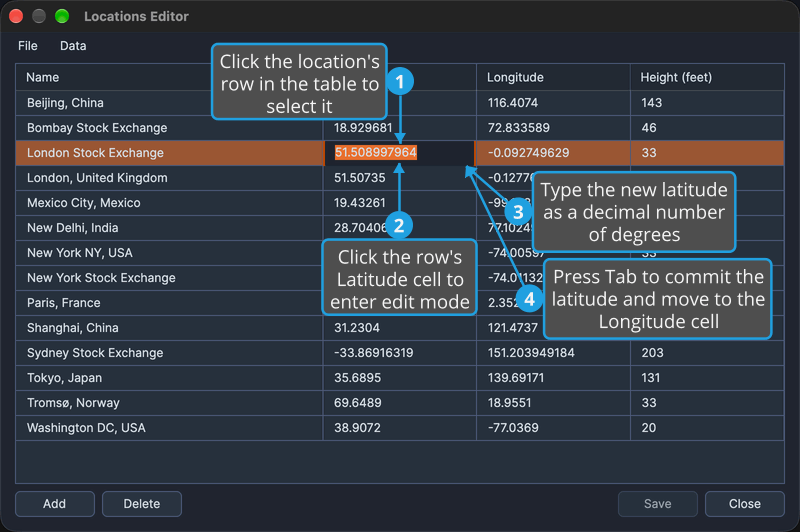The width and height of the screenshot is (800, 532).
Task: Click latitude cell 18.929681
Action: point(399,128)
